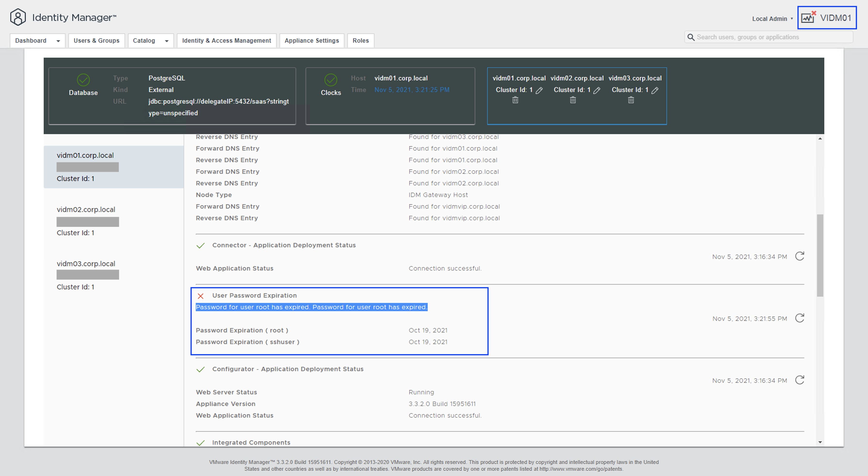
Task: Expand the Dashboard dropdown arrow
Action: click(x=58, y=41)
